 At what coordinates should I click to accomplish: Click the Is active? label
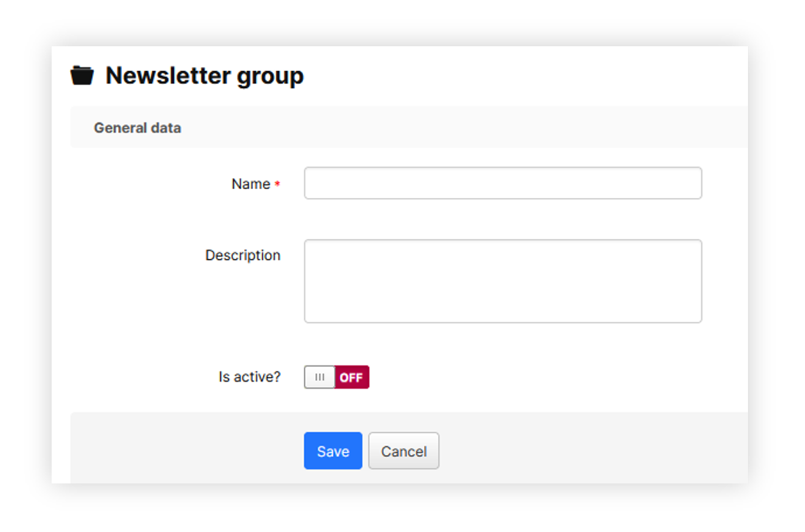click(249, 377)
